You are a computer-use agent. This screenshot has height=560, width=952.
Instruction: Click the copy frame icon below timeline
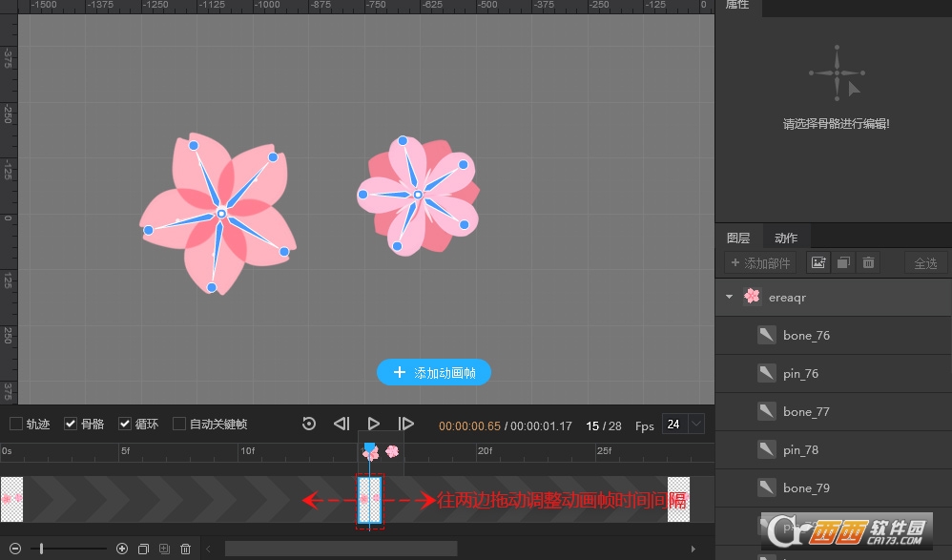pos(143,549)
